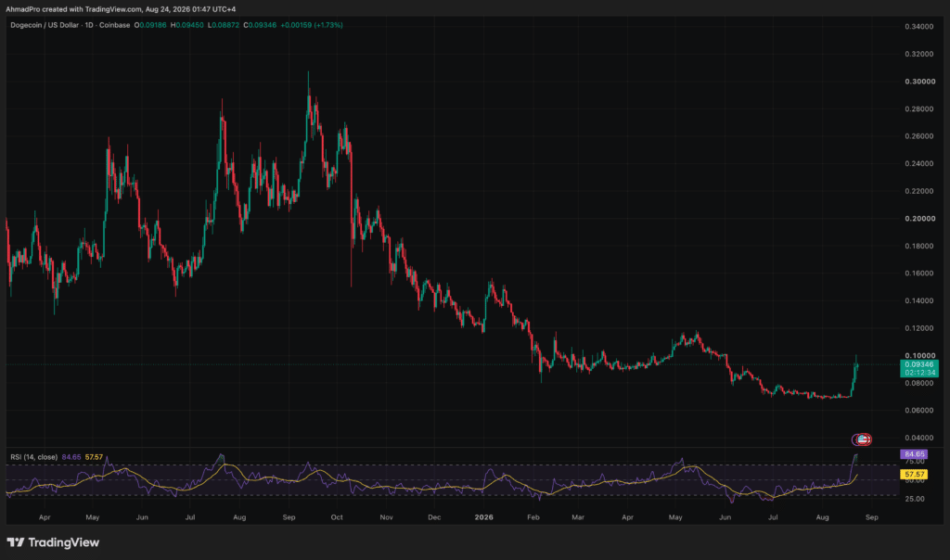950x560 pixels.
Task: Click the 57.57 value in RSI legend
Action: [x=94, y=457]
